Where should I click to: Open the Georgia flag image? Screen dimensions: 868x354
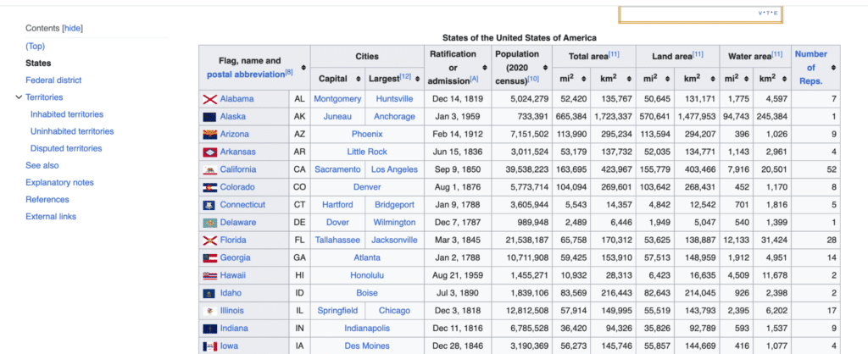click(x=209, y=258)
